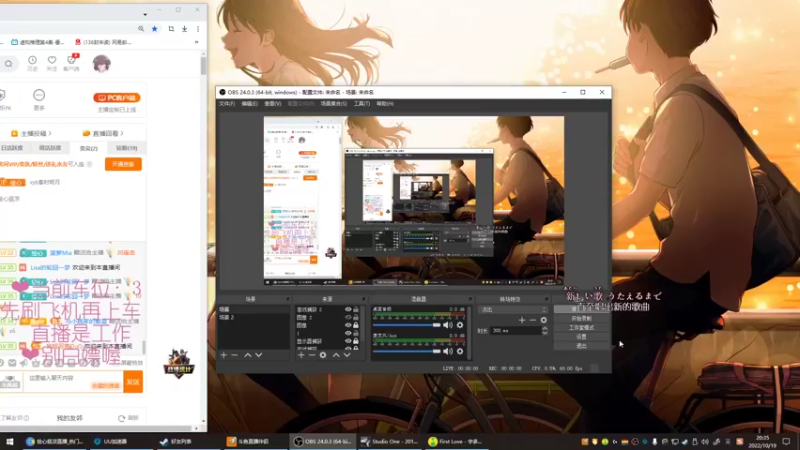The width and height of the screenshot is (800, 450).
Task: Click 更多 ellipsis circle icon
Action: coord(39,95)
